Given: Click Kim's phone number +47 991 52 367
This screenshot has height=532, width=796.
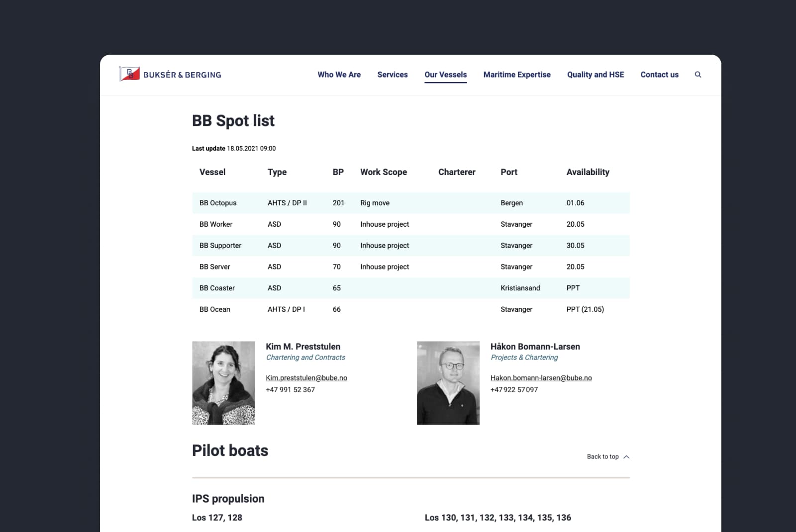Looking at the screenshot, I should (x=290, y=390).
